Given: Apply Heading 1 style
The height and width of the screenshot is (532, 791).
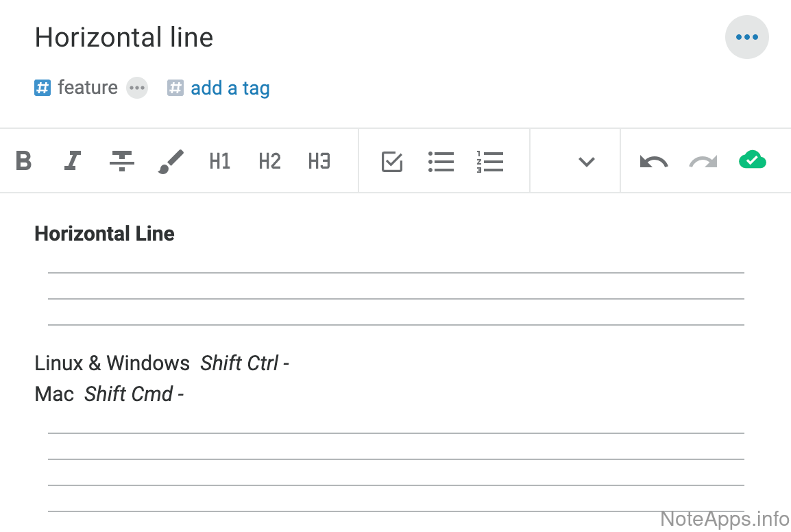Looking at the screenshot, I should tap(219, 161).
